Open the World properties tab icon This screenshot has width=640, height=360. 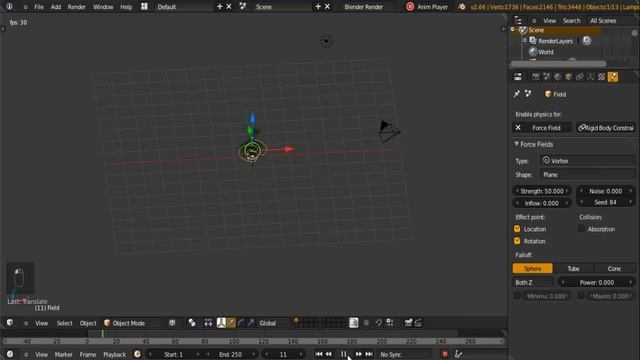click(558, 77)
